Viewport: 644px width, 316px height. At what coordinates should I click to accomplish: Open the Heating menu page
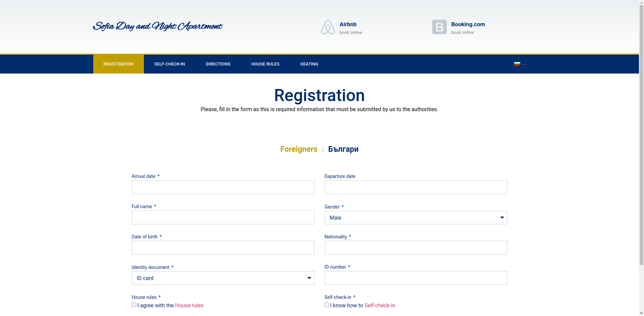309,64
